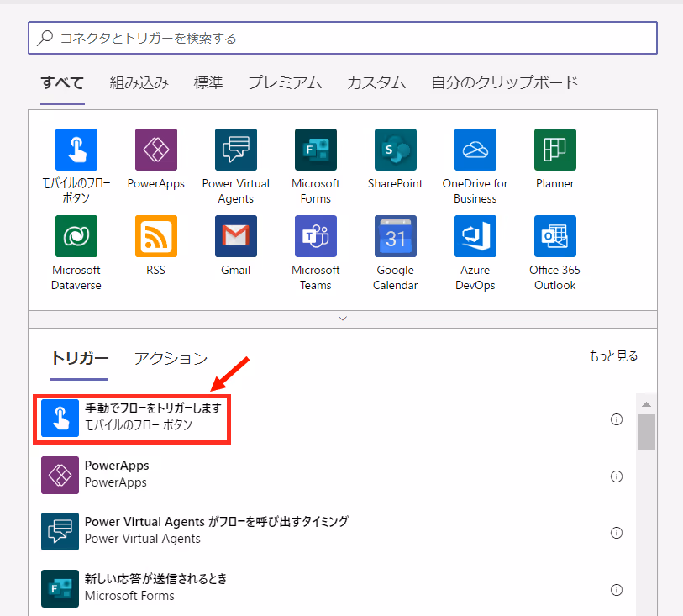
Task: Switch to the プレミアム tab
Action: click(285, 82)
